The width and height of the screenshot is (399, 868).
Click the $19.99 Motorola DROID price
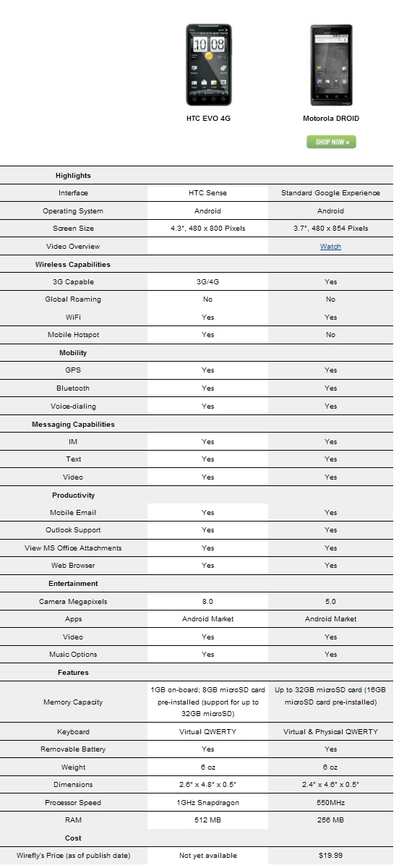(x=330, y=856)
